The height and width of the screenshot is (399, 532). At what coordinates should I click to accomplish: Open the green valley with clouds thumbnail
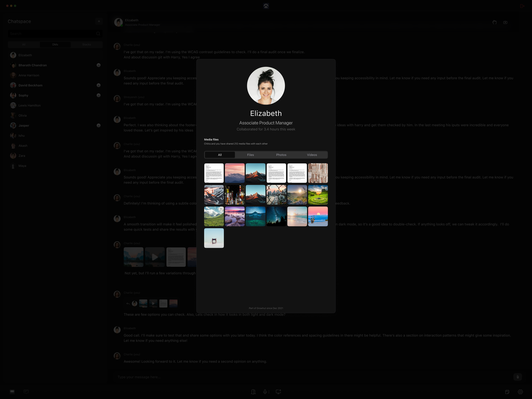[214, 217]
